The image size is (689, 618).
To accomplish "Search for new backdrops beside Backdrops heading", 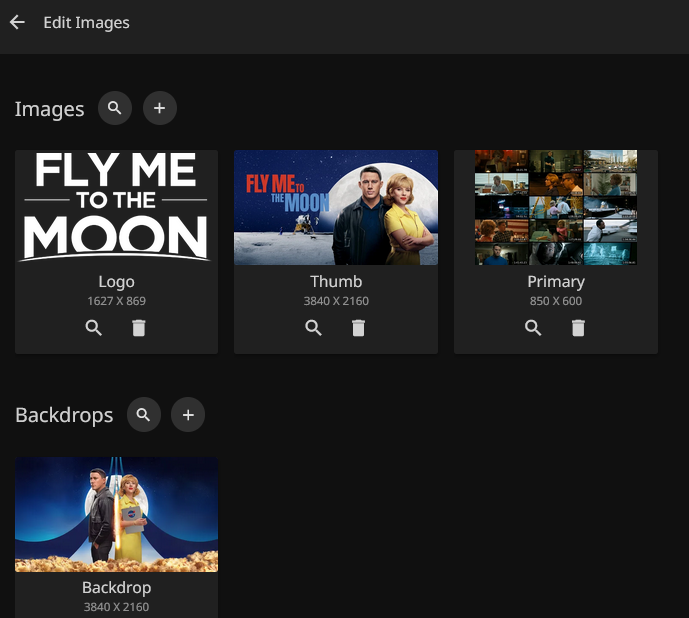I will pos(144,414).
